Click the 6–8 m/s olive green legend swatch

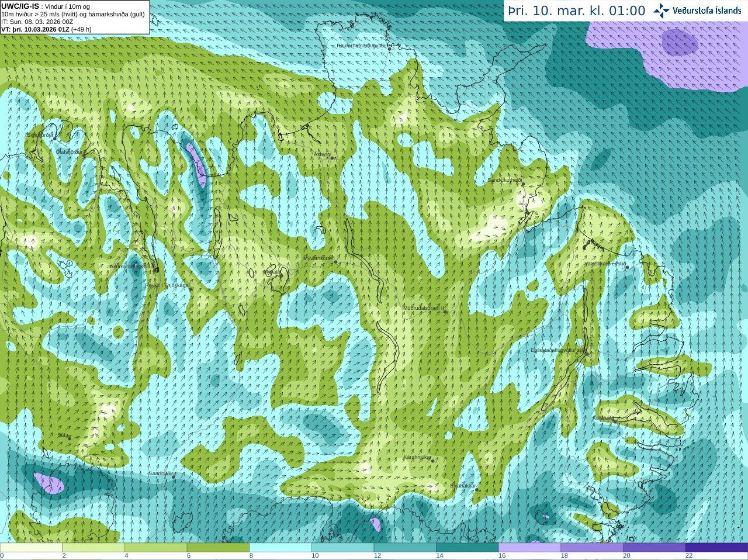coord(218,548)
